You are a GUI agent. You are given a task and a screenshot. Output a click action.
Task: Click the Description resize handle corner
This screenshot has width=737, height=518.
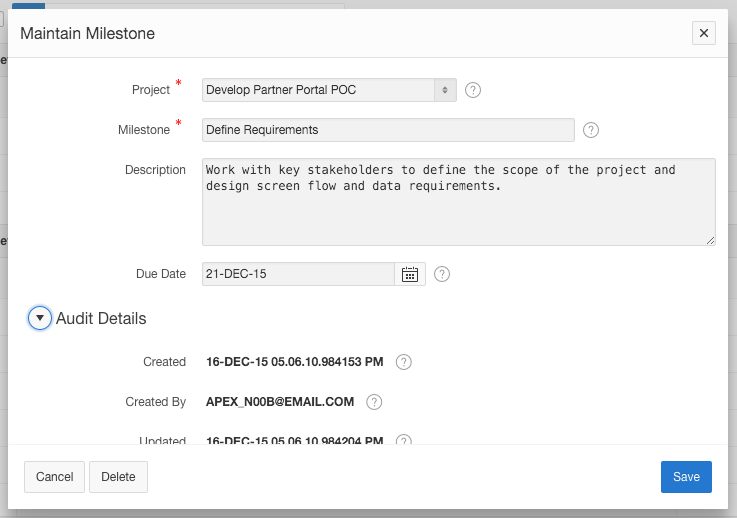click(x=711, y=240)
